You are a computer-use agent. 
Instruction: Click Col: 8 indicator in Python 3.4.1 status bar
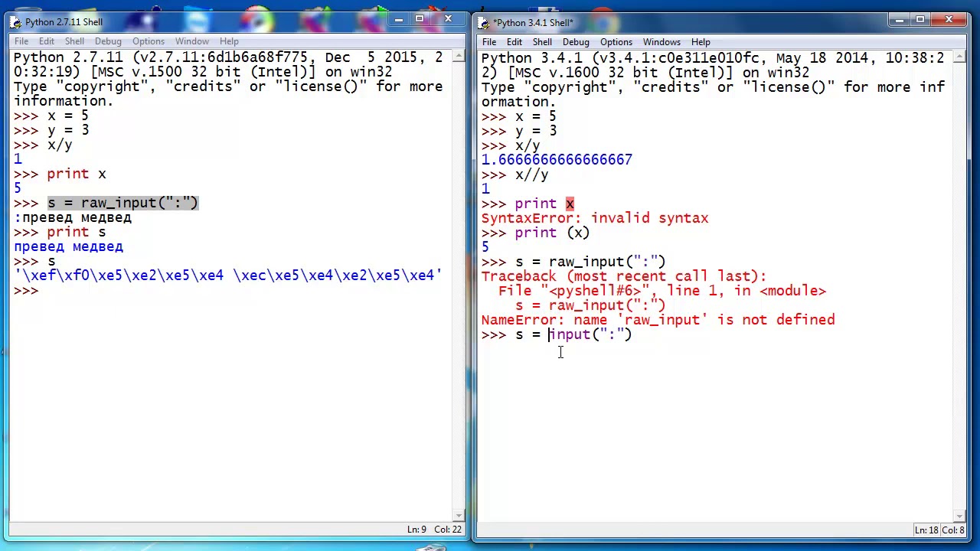click(x=952, y=530)
